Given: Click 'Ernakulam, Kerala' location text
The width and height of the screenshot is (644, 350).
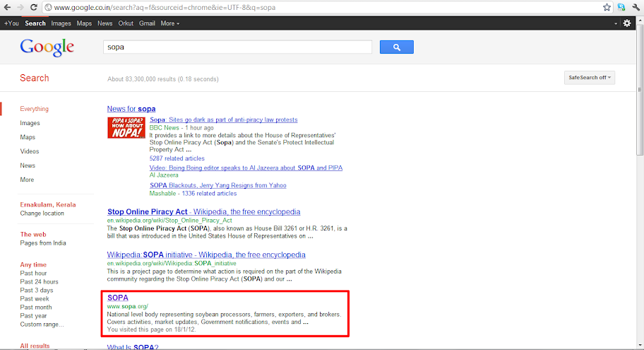Looking at the screenshot, I should pyautogui.click(x=47, y=205).
